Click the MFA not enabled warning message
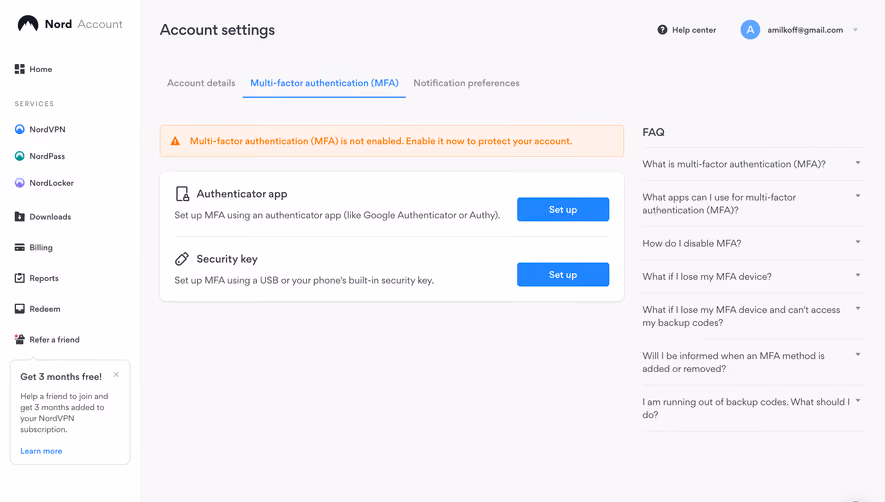Viewport: 885px width, 502px height. (x=381, y=141)
